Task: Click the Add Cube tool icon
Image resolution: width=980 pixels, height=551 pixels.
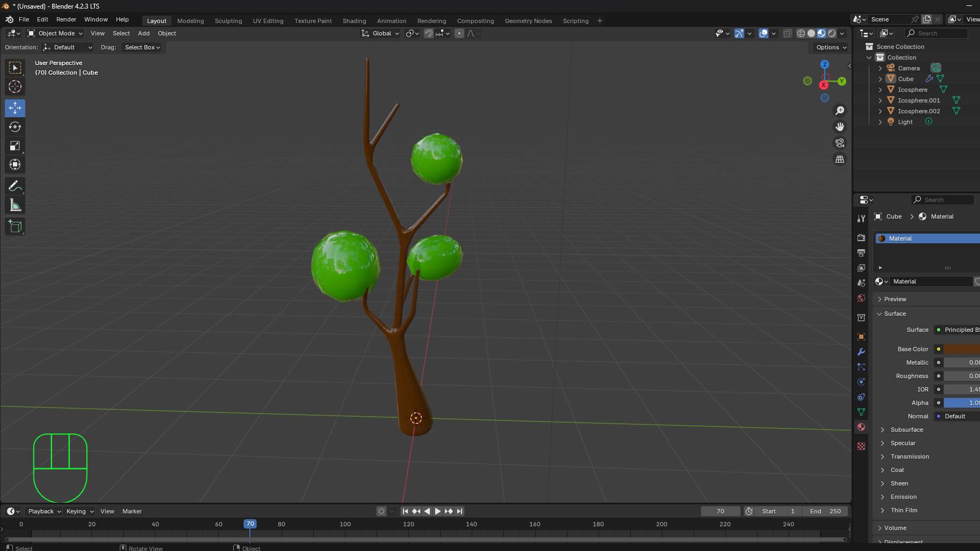Action: pos(15,226)
